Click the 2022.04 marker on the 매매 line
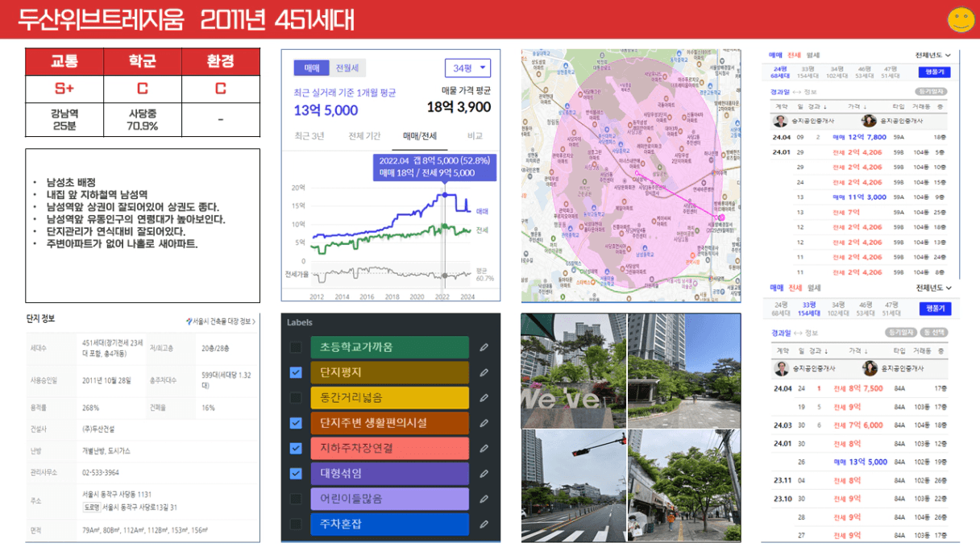The width and height of the screenshot is (980, 551). (x=443, y=195)
